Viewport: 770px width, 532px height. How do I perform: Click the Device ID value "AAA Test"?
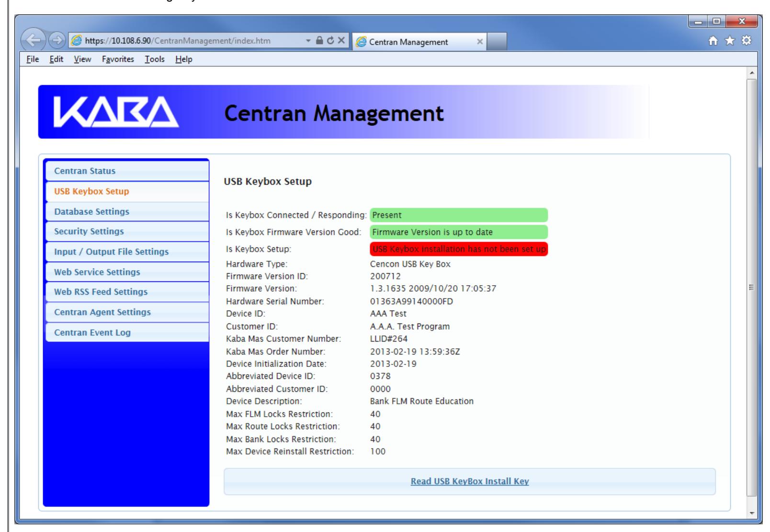pos(388,314)
